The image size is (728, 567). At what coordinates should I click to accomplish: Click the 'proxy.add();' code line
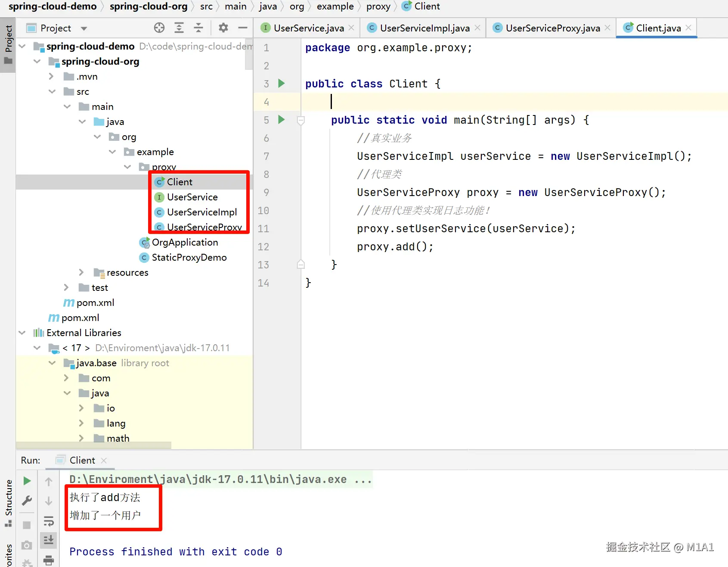(x=395, y=246)
